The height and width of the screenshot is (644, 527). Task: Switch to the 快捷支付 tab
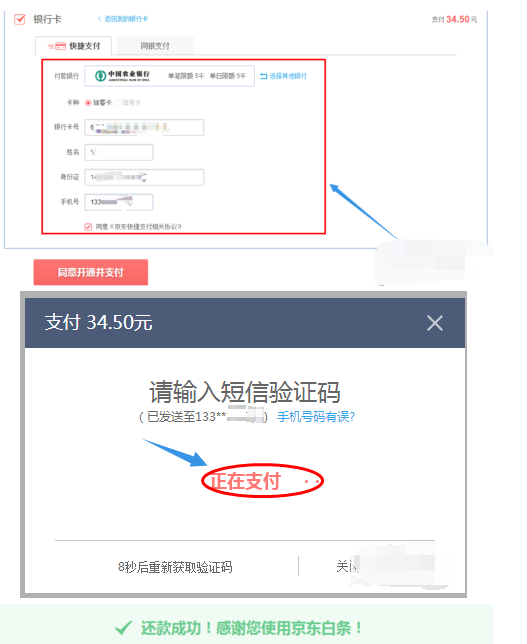[x=74, y=46]
